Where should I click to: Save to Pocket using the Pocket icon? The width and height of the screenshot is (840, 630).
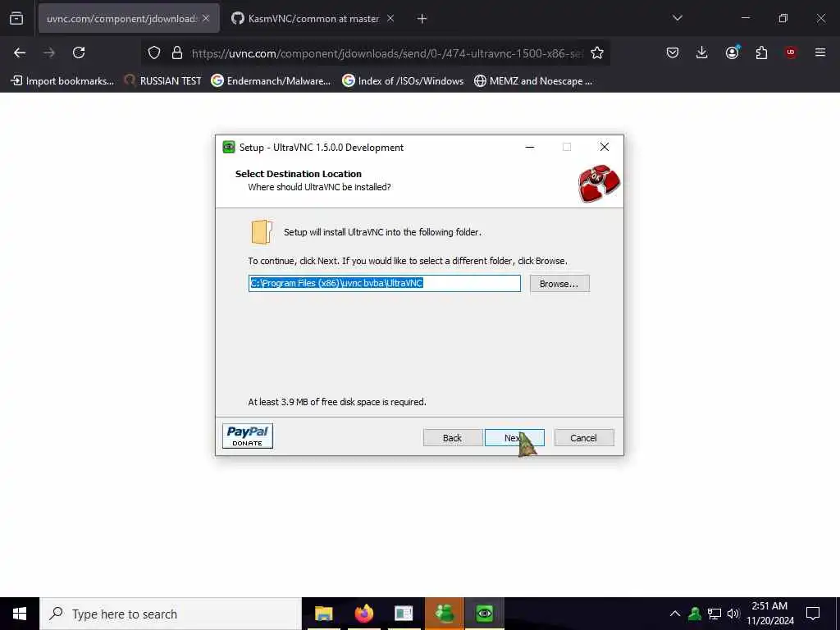(673, 52)
